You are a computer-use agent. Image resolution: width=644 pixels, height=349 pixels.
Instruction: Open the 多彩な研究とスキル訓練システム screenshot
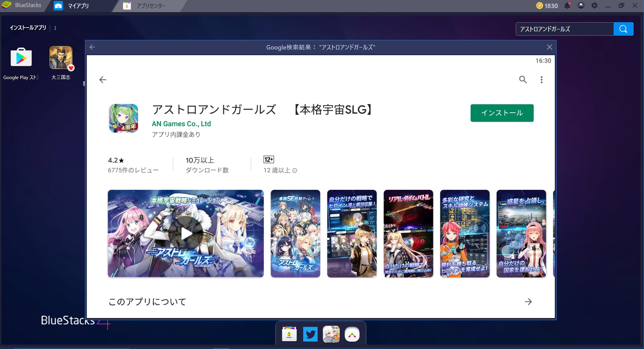(x=465, y=234)
